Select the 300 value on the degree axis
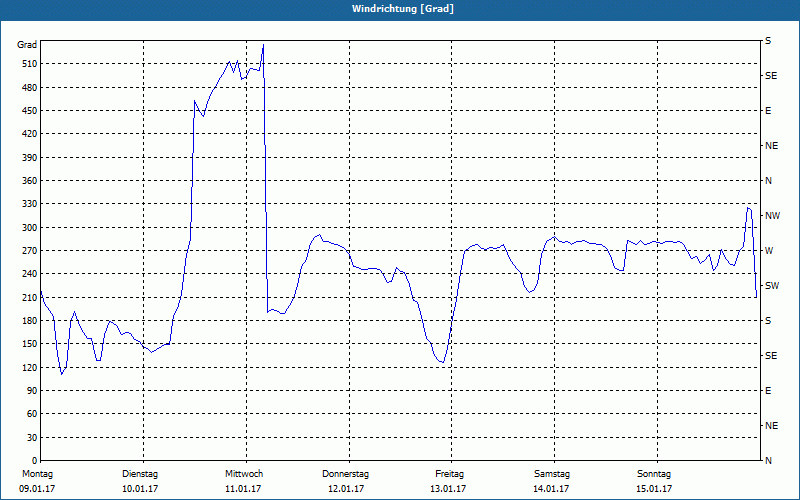The width and height of the screenshot is (800, 500). pos(30,228)
